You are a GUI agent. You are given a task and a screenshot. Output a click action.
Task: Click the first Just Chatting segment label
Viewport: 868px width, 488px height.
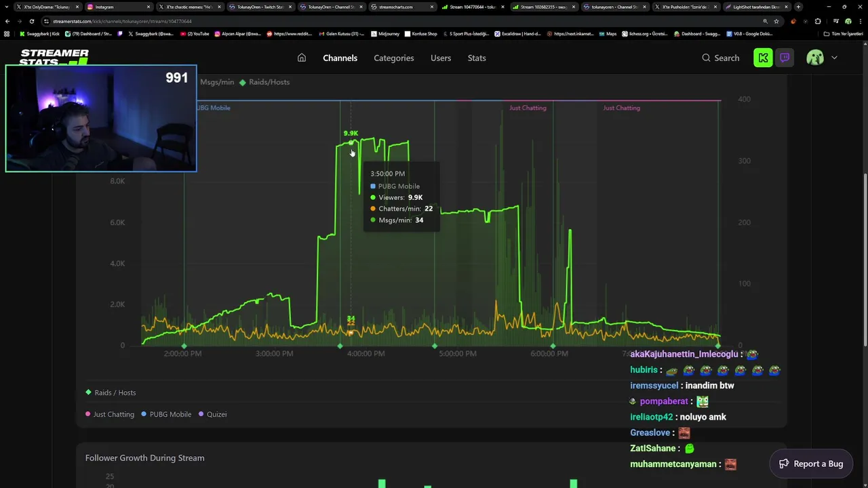pos(528,108)
